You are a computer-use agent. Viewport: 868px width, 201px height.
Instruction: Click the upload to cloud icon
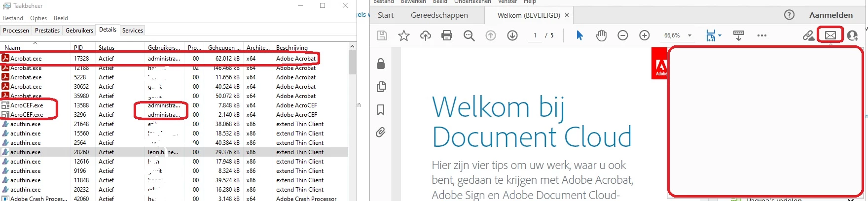click(x=426, y=35)
